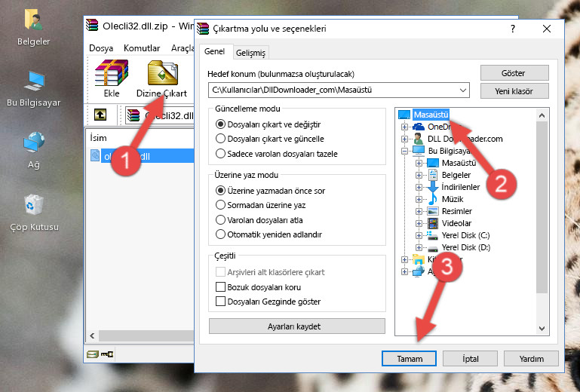The width and height of the screenshot is (580, 392).
Task: Switch to the Genel tab
Action: click(x=214, y=52)
